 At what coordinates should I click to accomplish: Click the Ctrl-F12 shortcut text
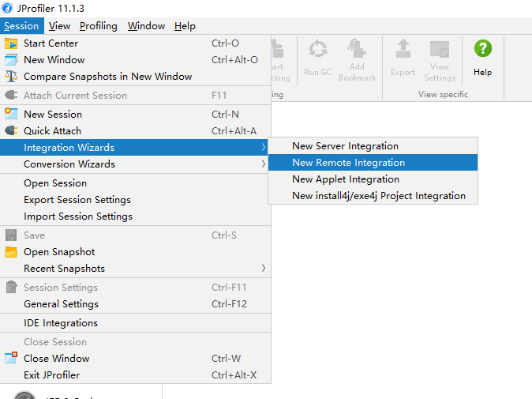point(230,304)
